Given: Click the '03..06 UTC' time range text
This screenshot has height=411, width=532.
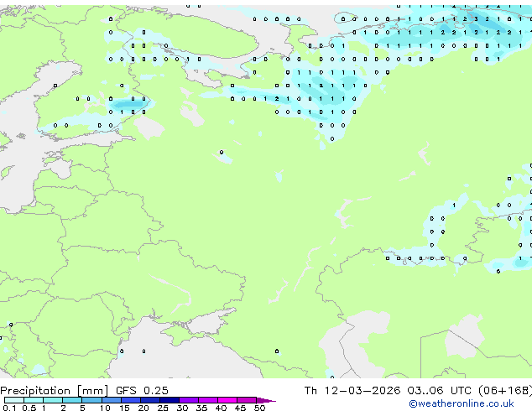Looking at the screenshot, I should click(x=440, y=391).
